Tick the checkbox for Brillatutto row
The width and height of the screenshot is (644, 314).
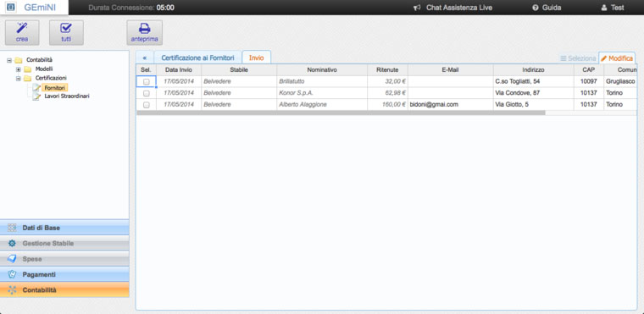point(147,82)
